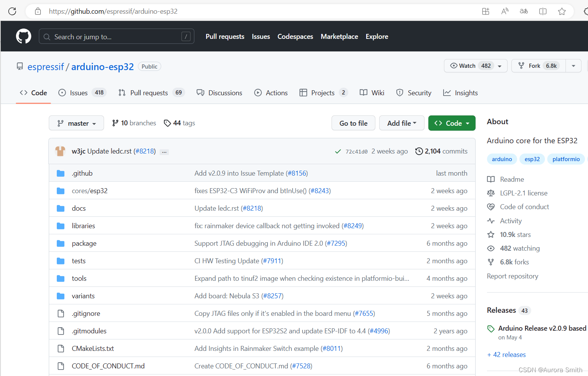The height and width of the screenshot is (376, 588).
Task: Click the esp32 topic tag
Action: click(532, 159)
